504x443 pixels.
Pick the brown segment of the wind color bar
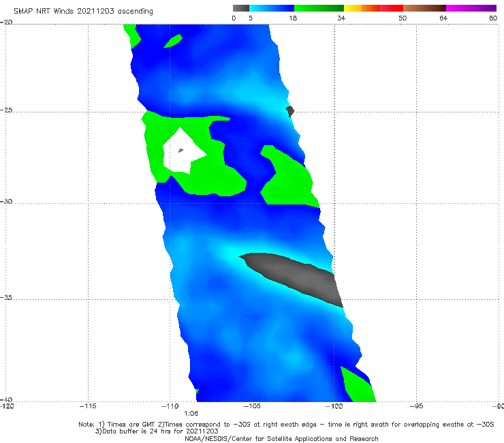[424, 8]
